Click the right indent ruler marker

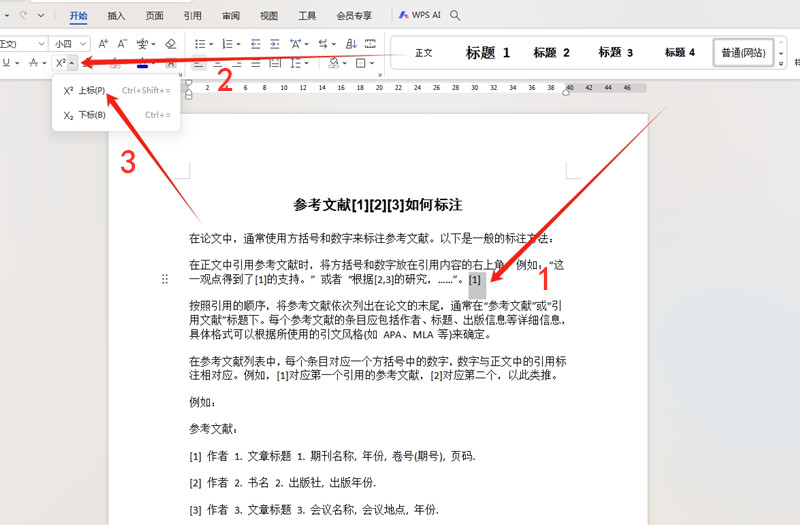566,91
